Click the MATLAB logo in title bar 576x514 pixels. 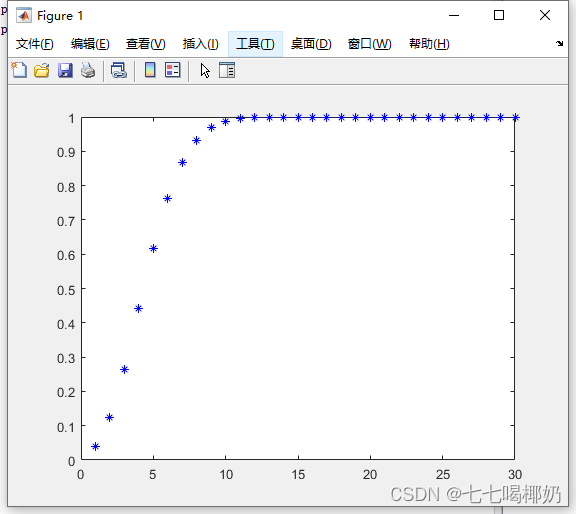tap(24, 15)
